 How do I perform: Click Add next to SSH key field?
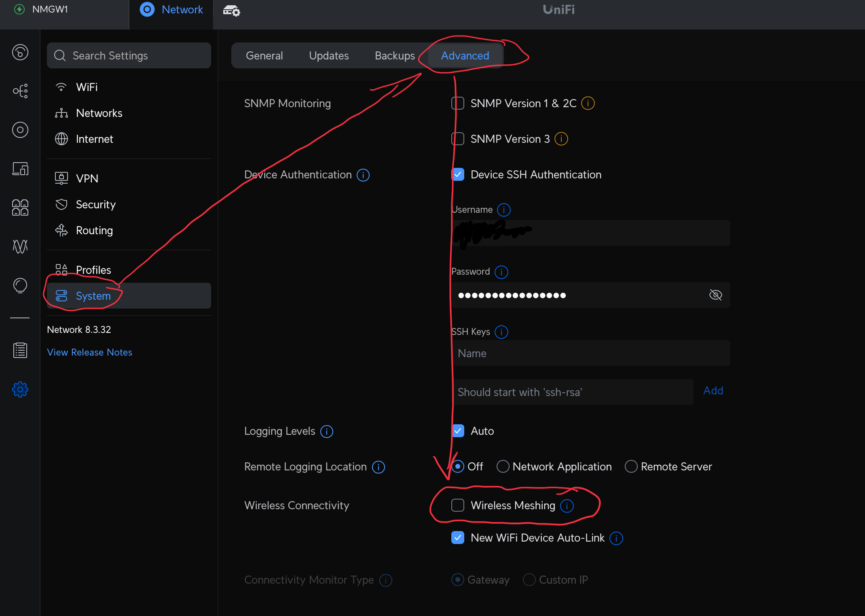713,391
